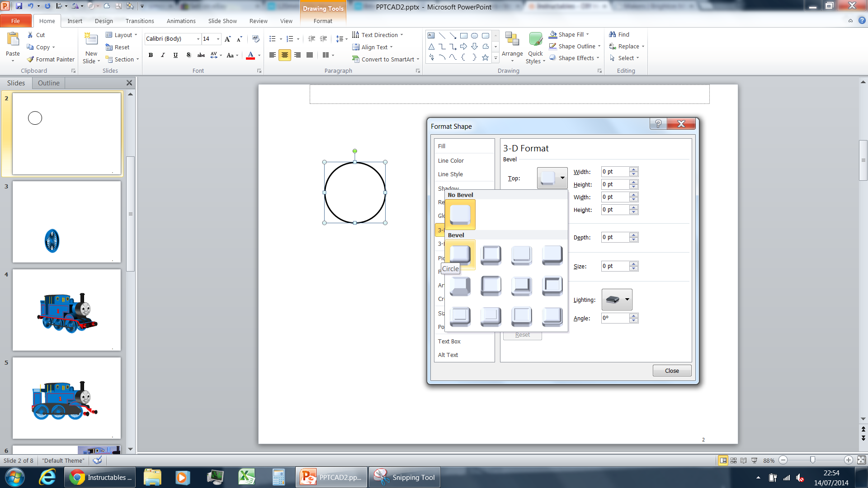Click Close button in Format Shape
Viewport: 868px width, 488px height.
(672, 371)
